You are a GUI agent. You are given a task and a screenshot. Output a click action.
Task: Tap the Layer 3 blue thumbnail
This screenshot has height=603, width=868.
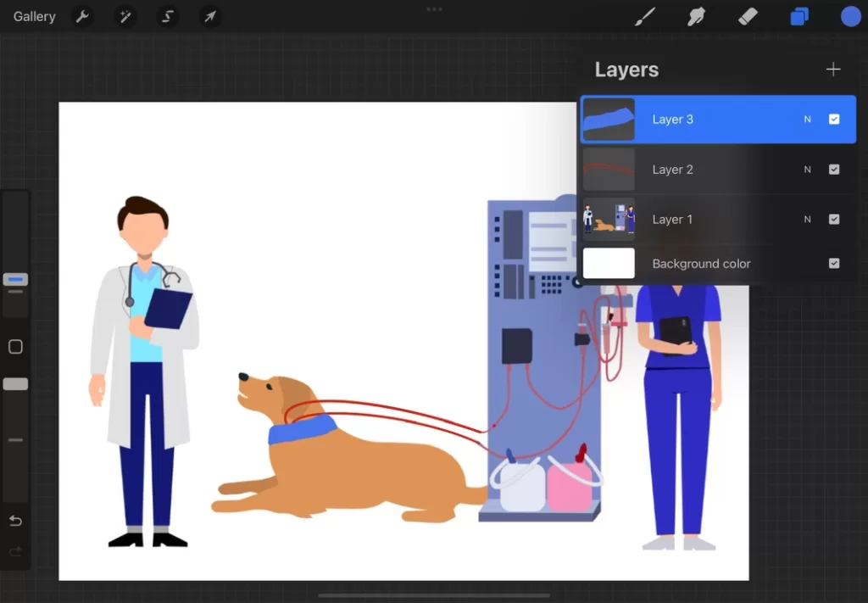click(x=609, y=119)
